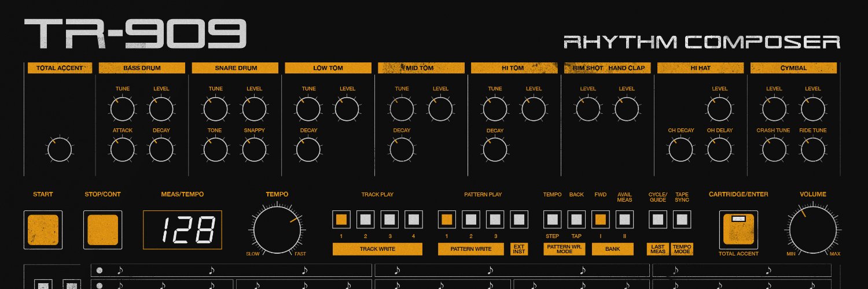Click the Meas/Tempo display showing 128
Viewport: 868px width, 289px height.
[x=183, y=230]
